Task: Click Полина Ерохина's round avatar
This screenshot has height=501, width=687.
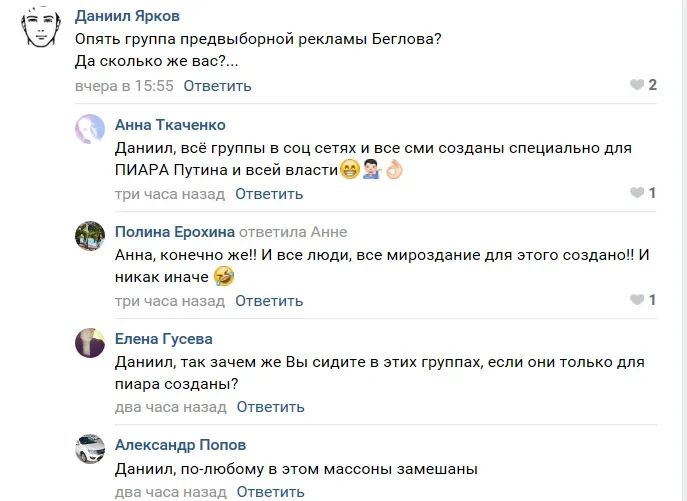Action: click(91, 236)
